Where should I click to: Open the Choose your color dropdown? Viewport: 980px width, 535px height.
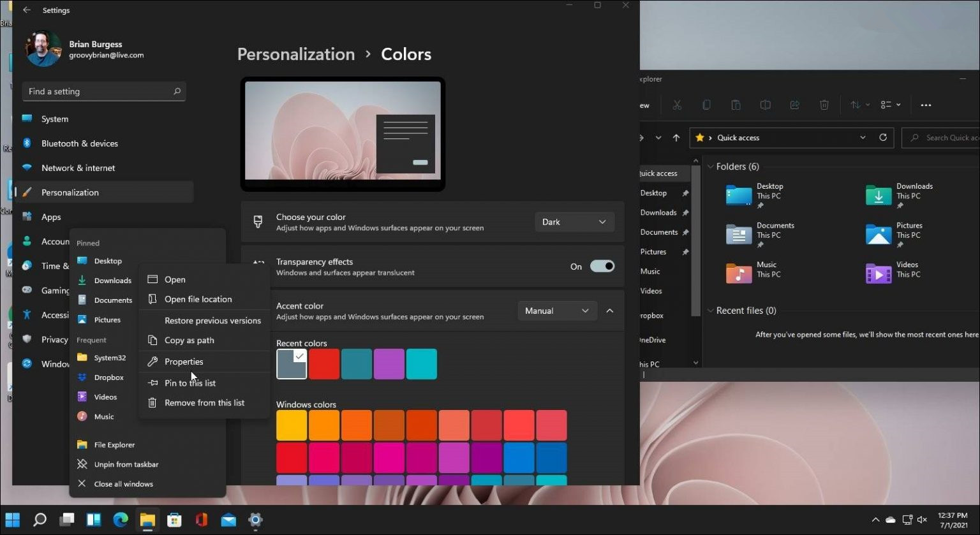(x=574, y=221)
